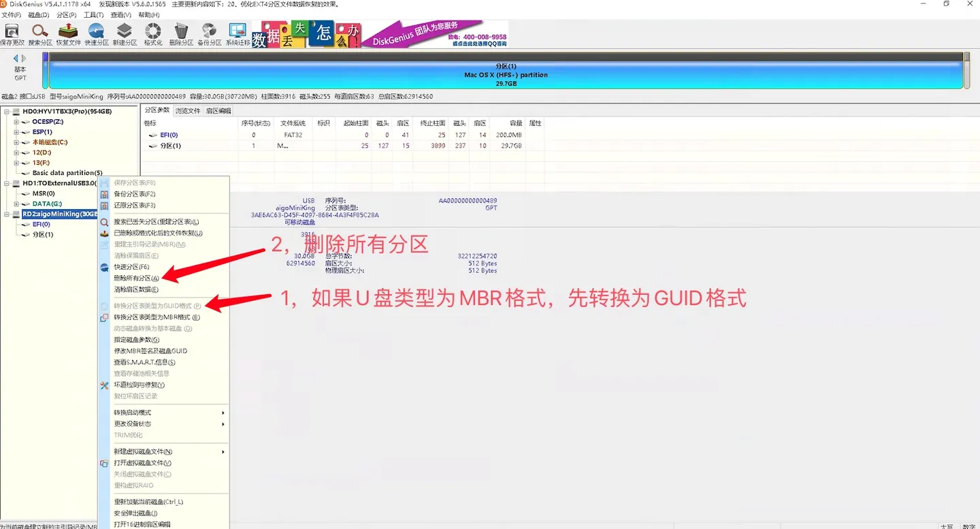The height and width of the screenshot is (529, 980).
Task: Click the 删除分区 trash-can toolbar icon
Action: 180,32
